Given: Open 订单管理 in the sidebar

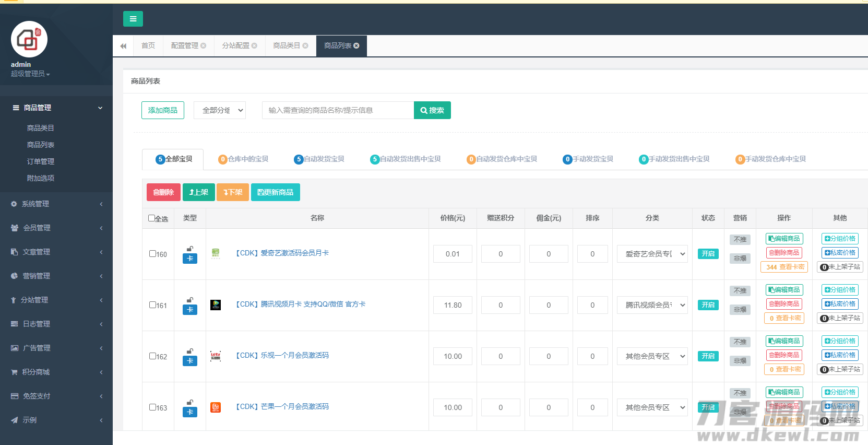Looking at the screenshot, I should pyautogui.click(x=41, y=161).
